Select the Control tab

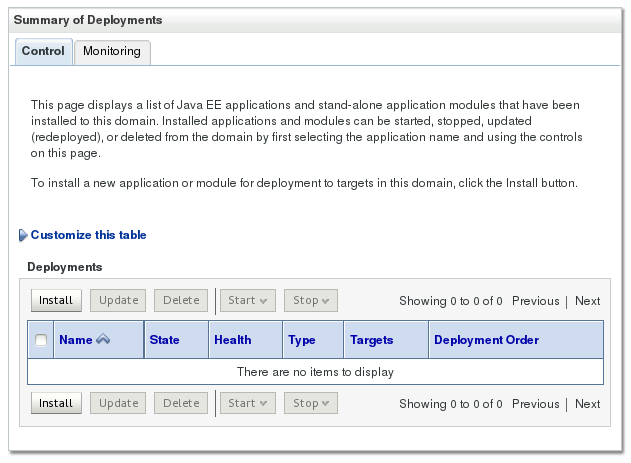[43, 51]
